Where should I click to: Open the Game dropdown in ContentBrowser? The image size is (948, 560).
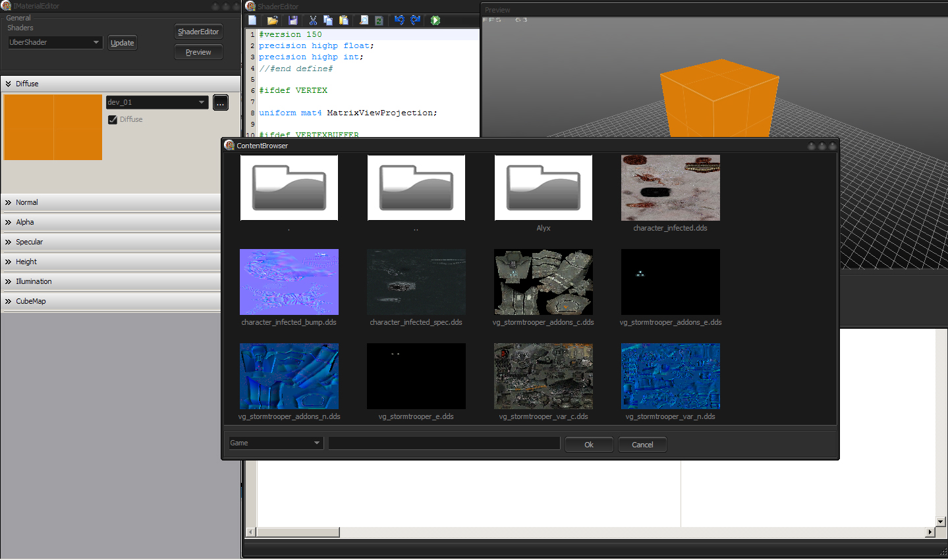[275, 443]
